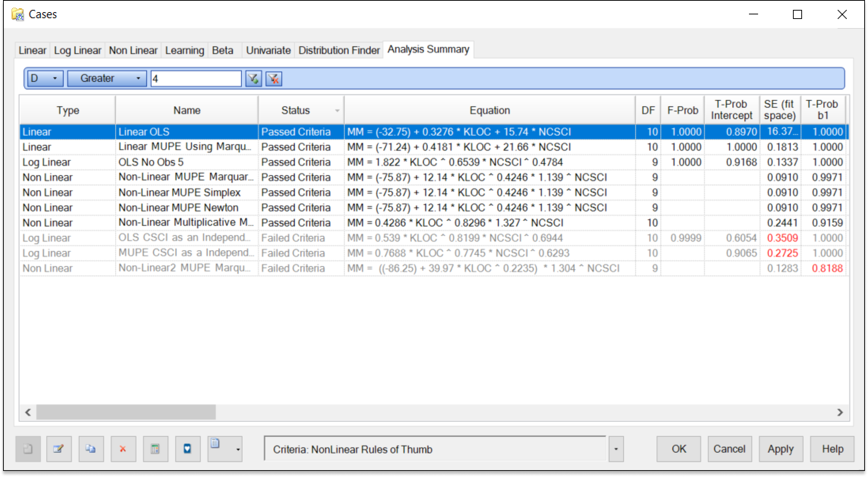Open the report spreadsheet icon dropdown

(238, 449)
